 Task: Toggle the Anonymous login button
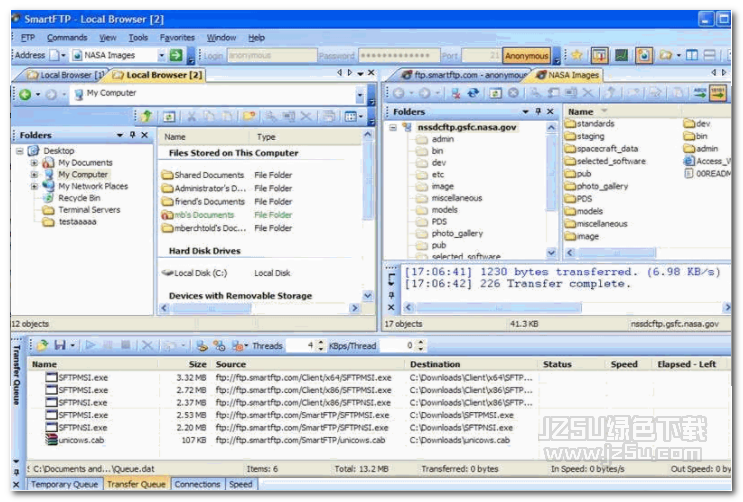tap(526, 56)
